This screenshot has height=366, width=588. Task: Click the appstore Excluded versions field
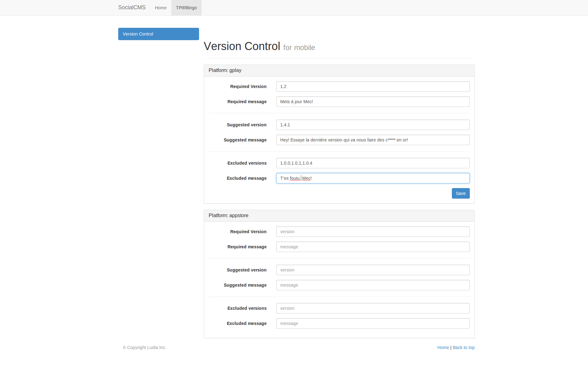click(x=373, y=308)
